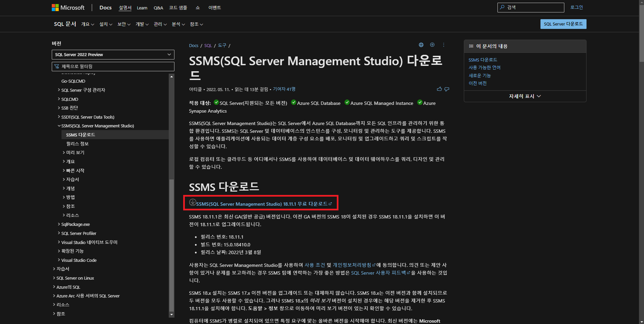
Task: Click sidebar scrollbar down arrow
Action: tap(172, 315)
